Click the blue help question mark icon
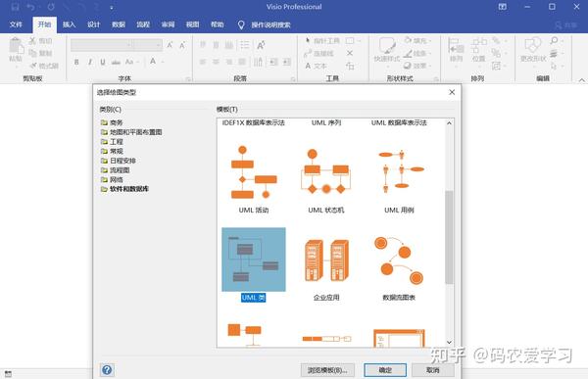The height and width of the screenshot is (379, 588). (x=107, y=370)
